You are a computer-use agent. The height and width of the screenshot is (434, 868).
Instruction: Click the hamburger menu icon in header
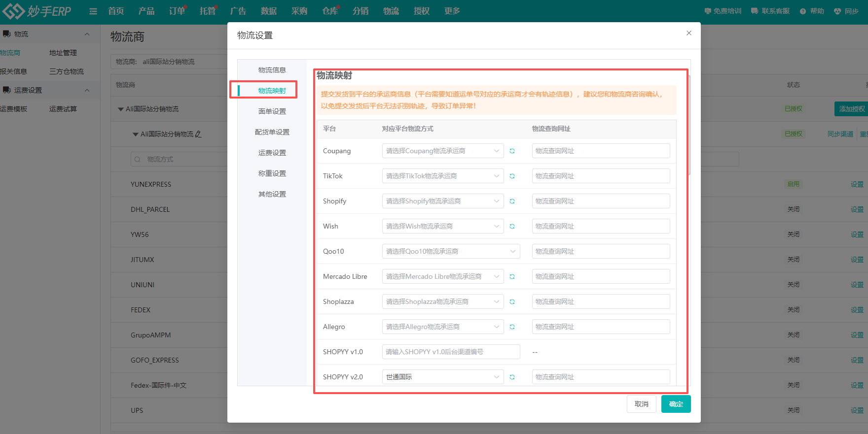click(x=93, y=11)
